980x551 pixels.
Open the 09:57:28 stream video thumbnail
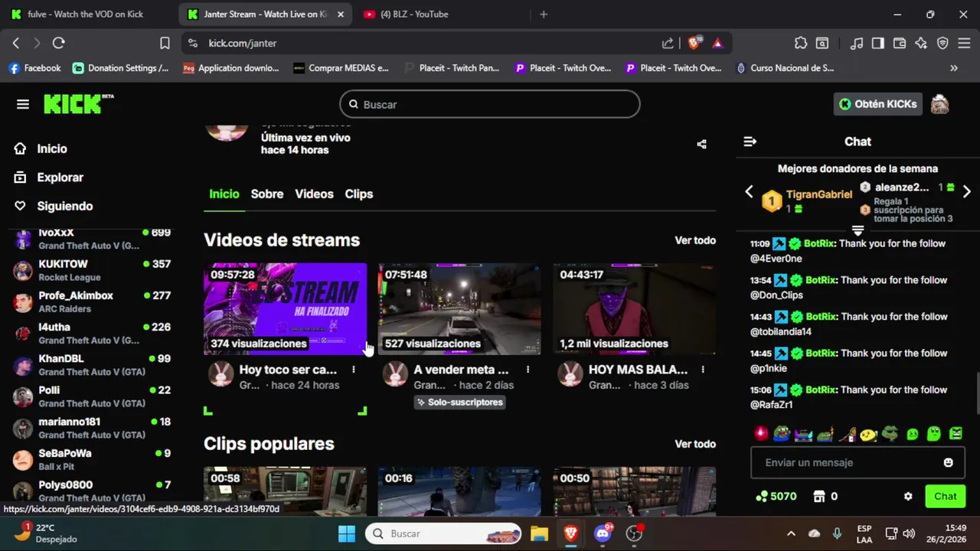point(285,309)
